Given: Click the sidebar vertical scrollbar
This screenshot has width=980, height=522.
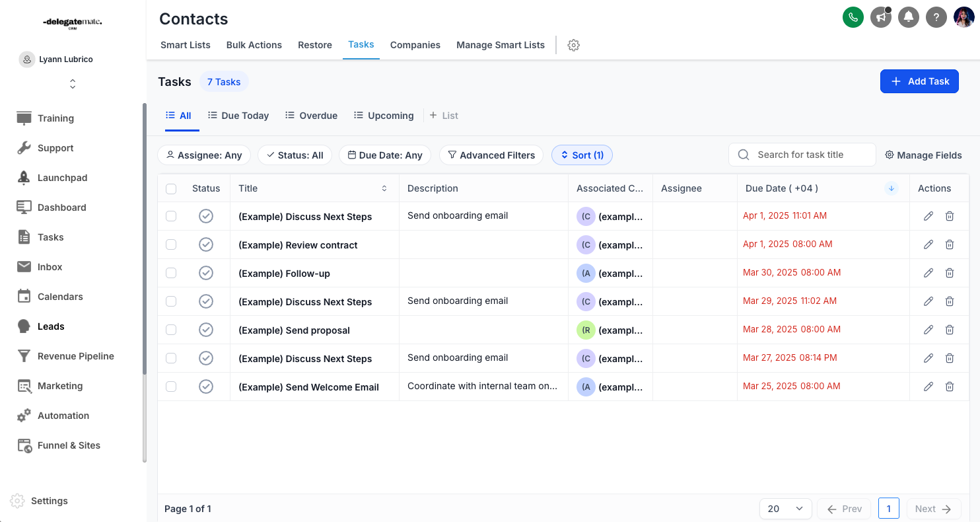Looking at the screenshot, I should pos(145,284).
